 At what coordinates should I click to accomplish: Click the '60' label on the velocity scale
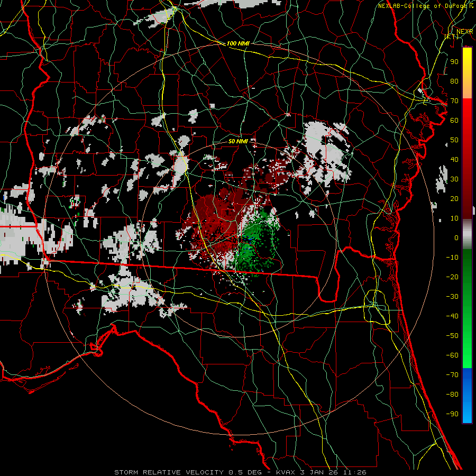pos(454,121)
